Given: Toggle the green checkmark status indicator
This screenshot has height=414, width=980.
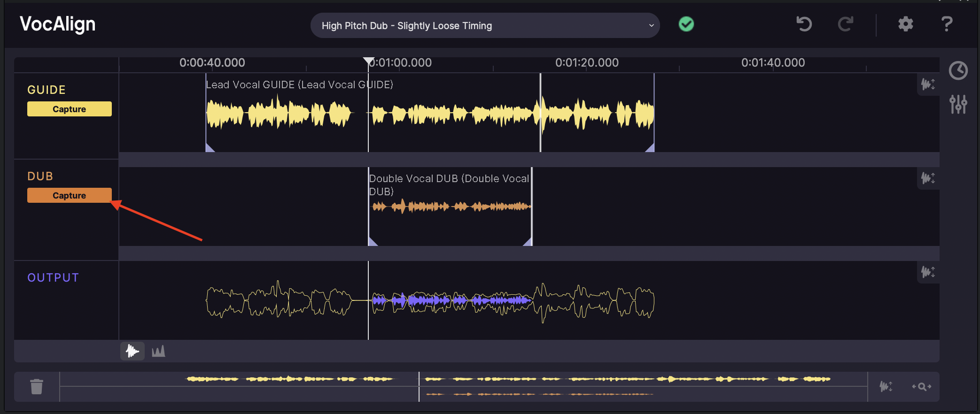Looking at the screenshot, I should point(686,24).
